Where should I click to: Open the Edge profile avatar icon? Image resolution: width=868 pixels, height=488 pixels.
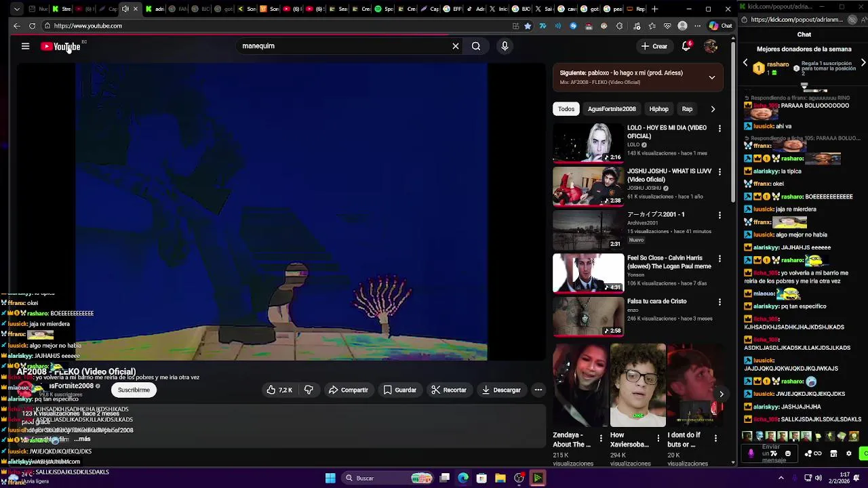click(x=682, y=26)
